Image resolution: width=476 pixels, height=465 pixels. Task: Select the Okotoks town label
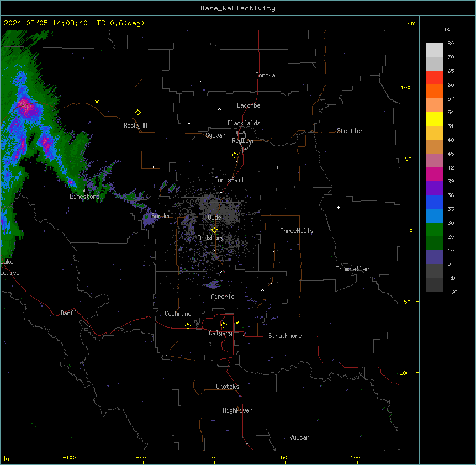point(228,387)
